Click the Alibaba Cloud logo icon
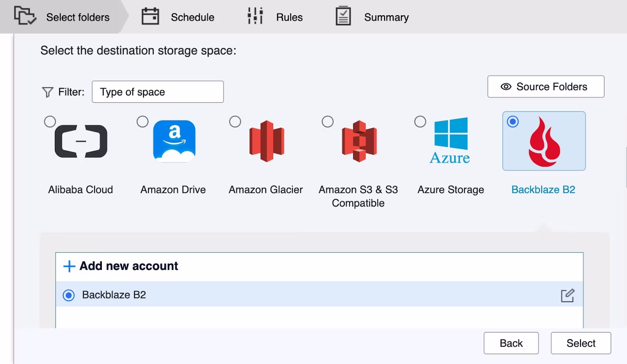 click(x=81, y=141)
